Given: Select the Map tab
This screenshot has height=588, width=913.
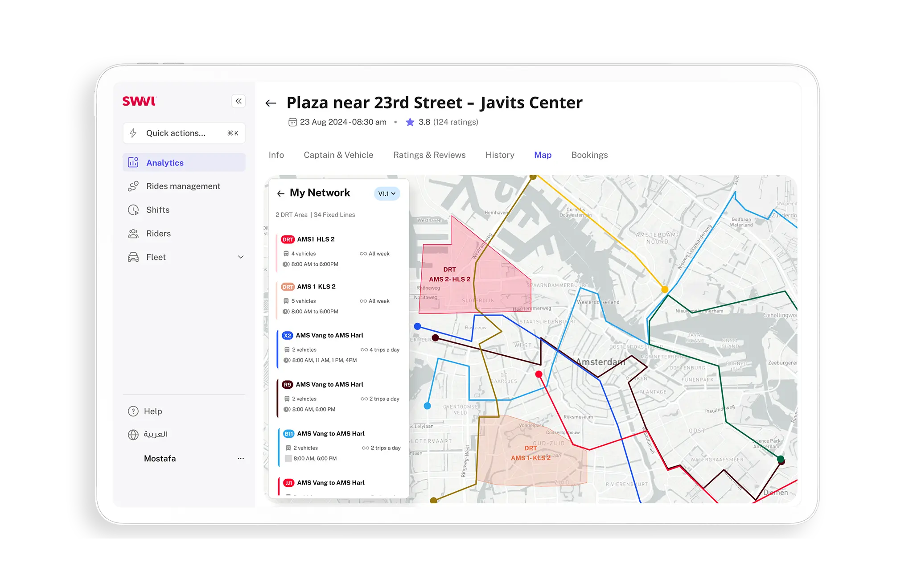Looking at the screenshot, I should [543, 155].
